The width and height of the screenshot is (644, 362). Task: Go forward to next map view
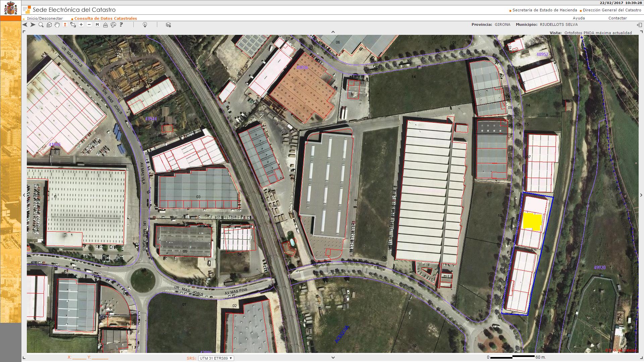click(x=33, y=25)
